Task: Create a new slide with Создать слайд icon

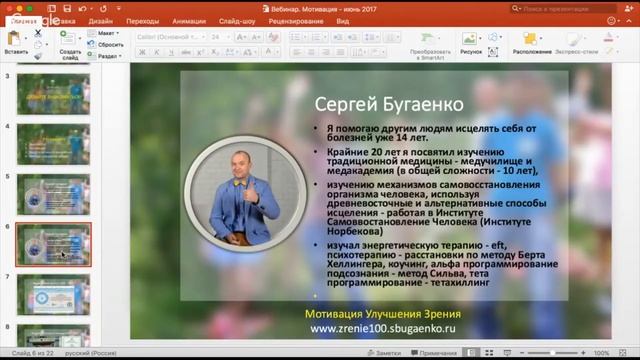Action: [x=67, y=39]
